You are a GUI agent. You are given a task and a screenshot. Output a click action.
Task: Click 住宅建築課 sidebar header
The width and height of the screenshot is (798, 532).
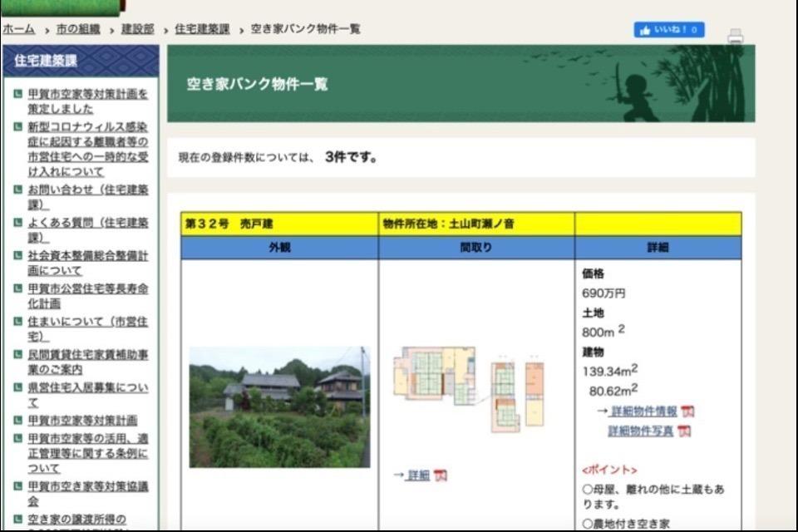pyautogui.click(x=46, y=61)
